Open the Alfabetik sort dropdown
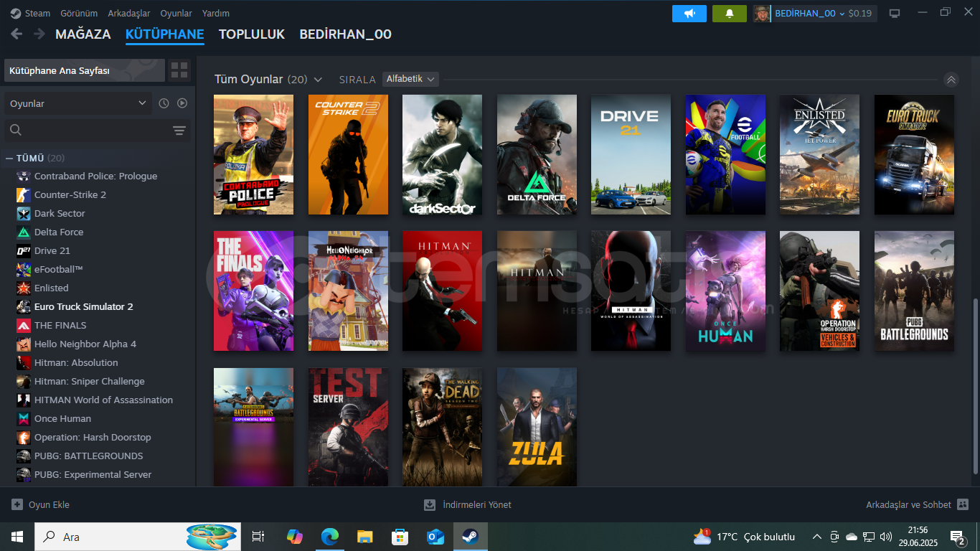This screenshot has width=980, height=551. (x=410, y=79)
